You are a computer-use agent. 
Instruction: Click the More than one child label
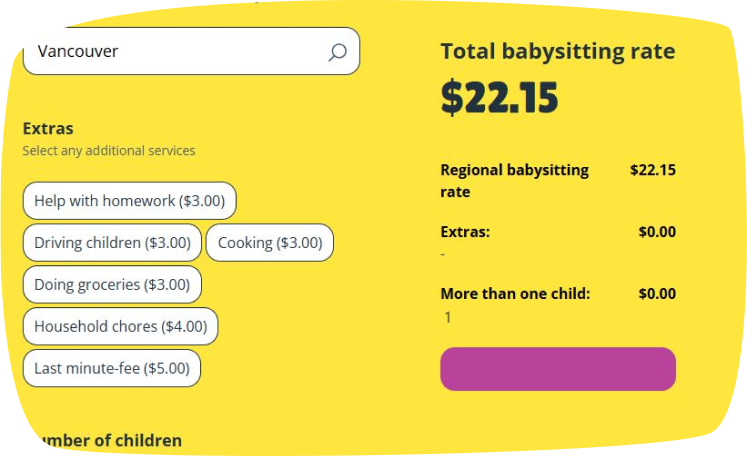click(515, 294)
